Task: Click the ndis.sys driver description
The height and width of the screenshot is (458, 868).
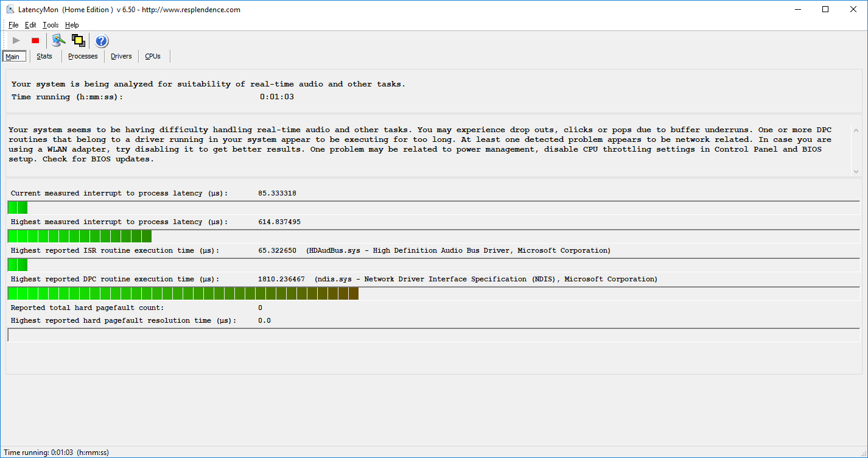Action: (486, 279)
